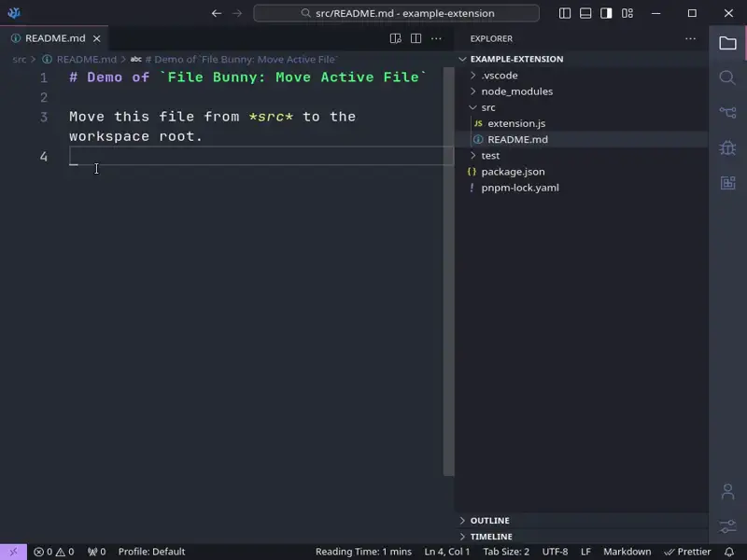The height and width of the screenshot is (560, 747).
Task: Open the Accounts menu icon
Action: pyautogui.click(x=727, y=492)
